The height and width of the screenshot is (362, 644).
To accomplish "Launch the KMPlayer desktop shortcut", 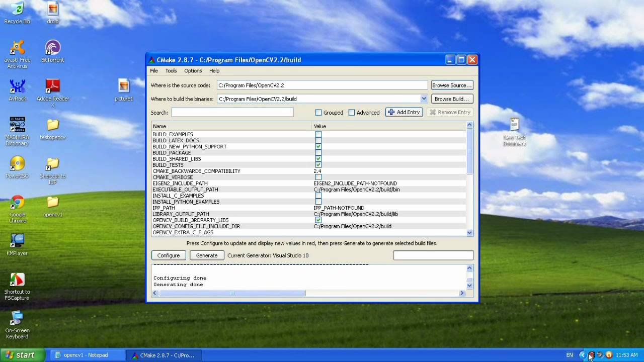I will 17,245.
